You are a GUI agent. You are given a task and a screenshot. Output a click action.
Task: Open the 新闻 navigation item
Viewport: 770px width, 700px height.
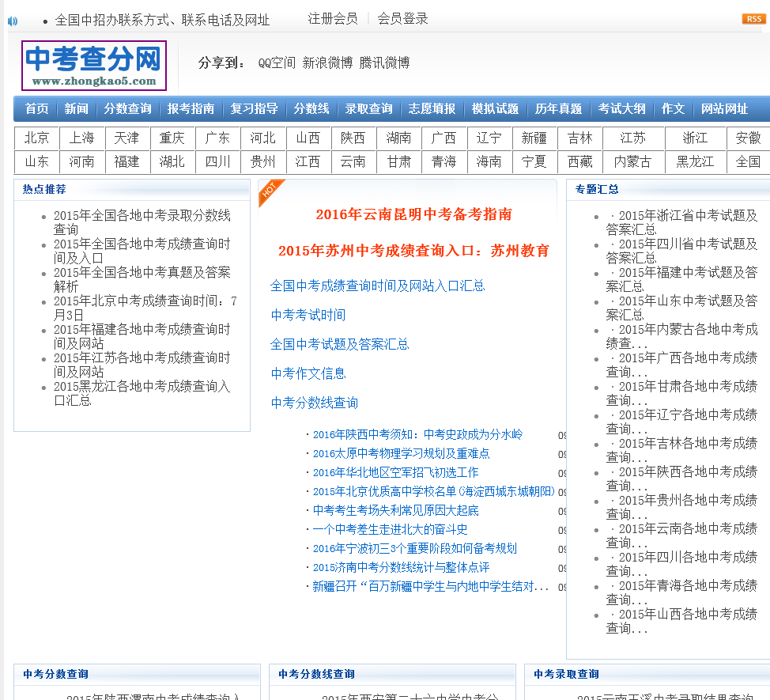coord(76,108)
